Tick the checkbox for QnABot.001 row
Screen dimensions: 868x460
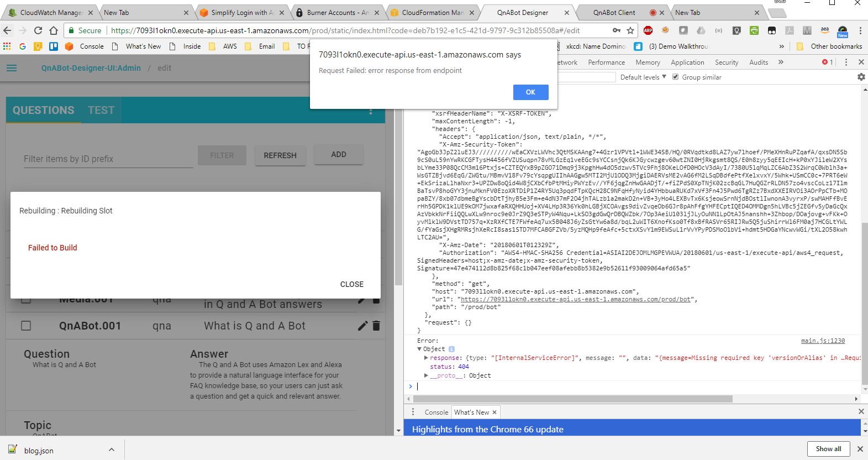tap(26, 326)
